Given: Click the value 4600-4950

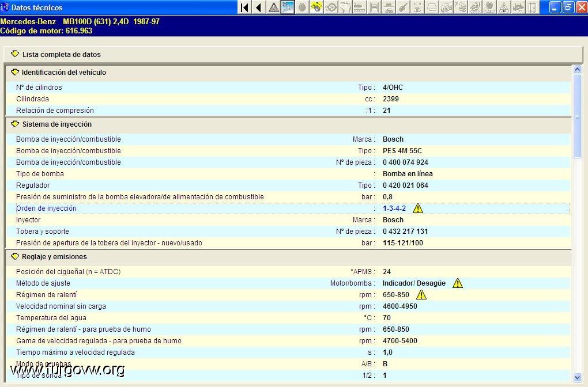Looking at the screenshot, I should [x=399, y=306].
